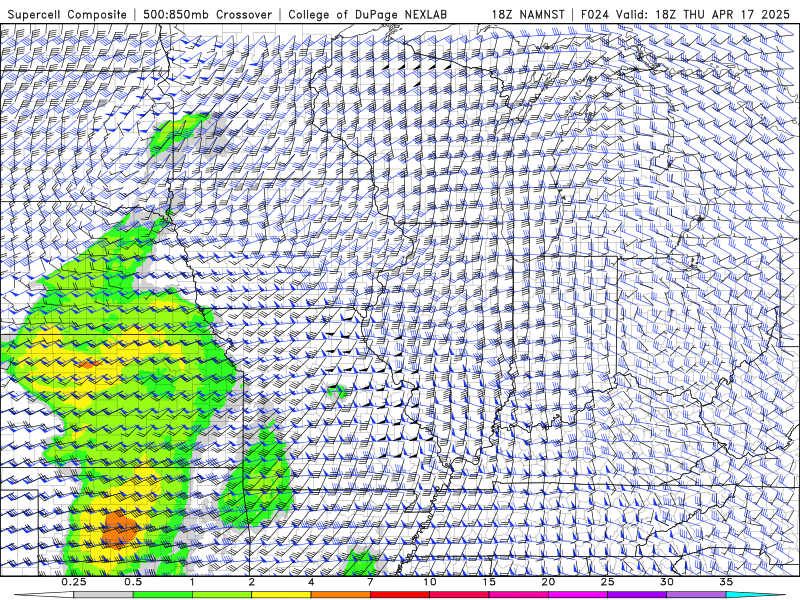
Task: Select the green 0.5–1 color bar segment
Action: coord(163,595)
